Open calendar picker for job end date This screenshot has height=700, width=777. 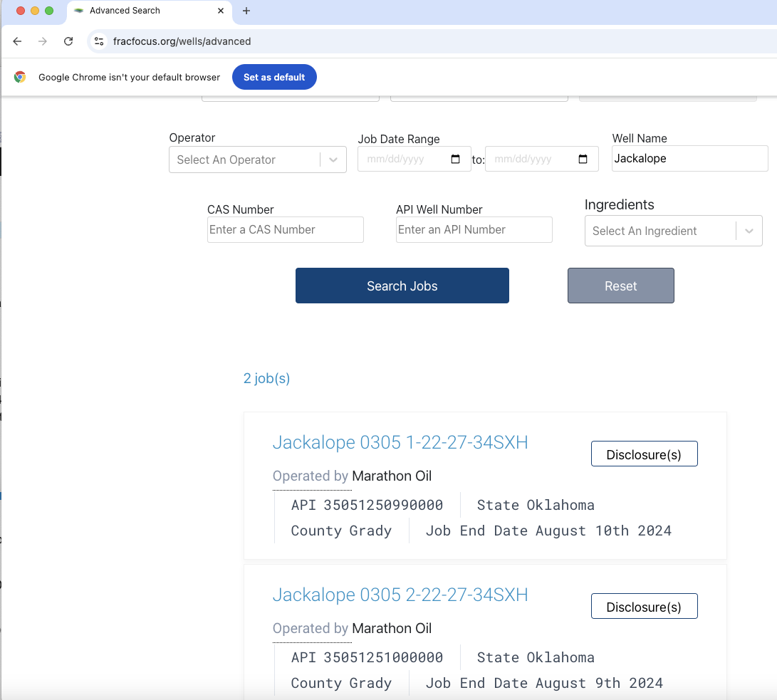coord(583,160)
